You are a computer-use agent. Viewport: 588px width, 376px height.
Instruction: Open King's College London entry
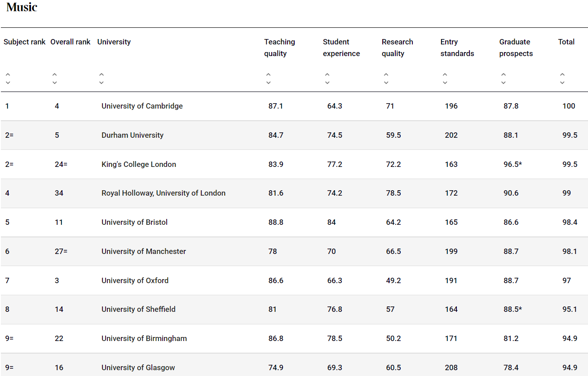[139, 164]
